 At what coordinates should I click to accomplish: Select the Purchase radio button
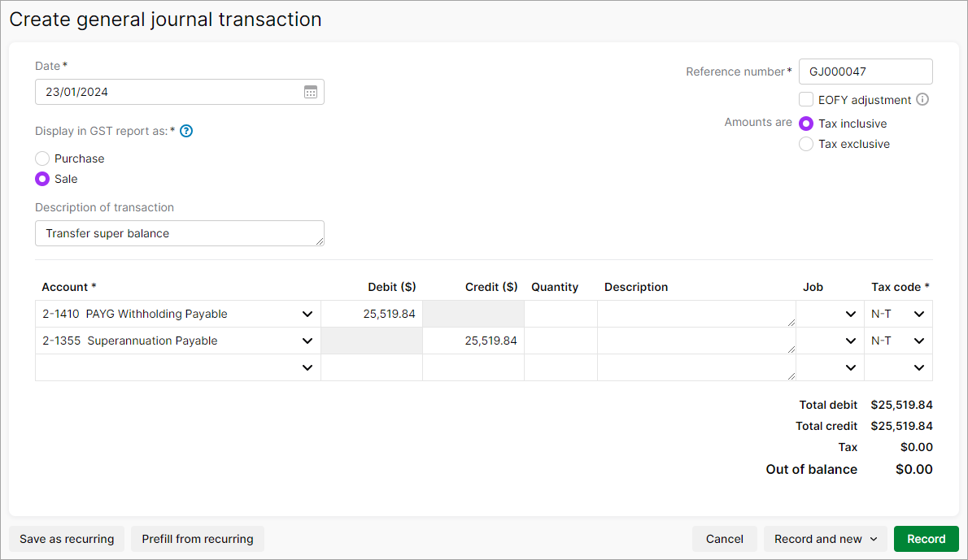click(41, 158)
